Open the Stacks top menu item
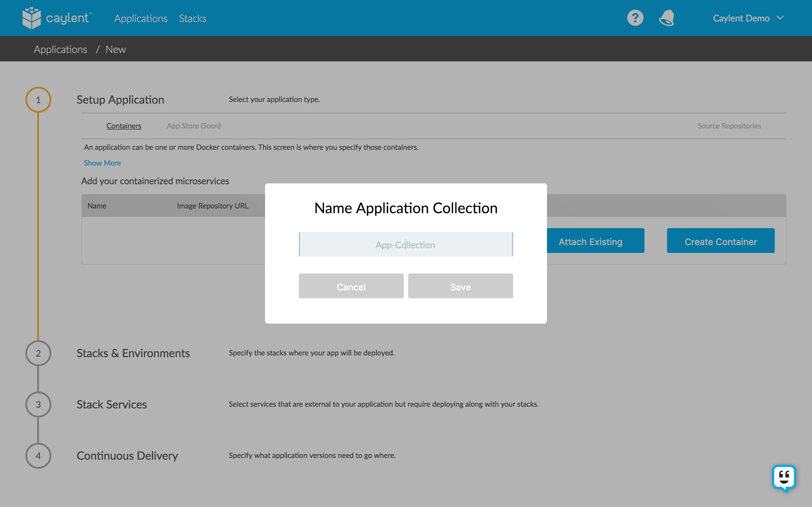This screenshot has width=812, height=507. 193,18
